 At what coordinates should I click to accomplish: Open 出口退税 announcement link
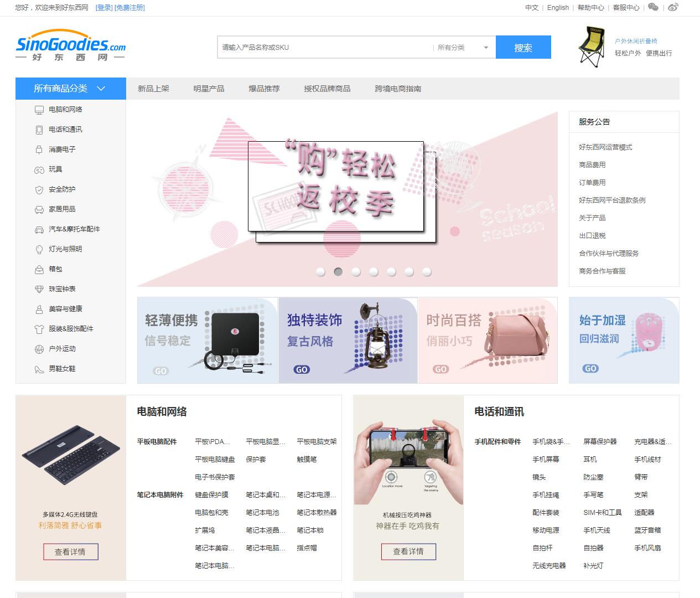pyautogui.click(x=592, y=236)
